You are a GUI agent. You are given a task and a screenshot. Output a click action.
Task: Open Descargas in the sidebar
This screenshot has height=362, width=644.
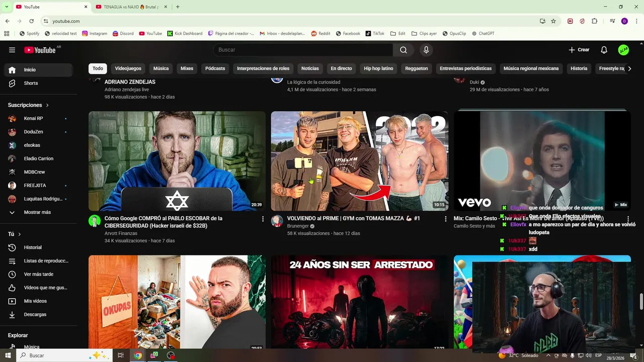39,314
